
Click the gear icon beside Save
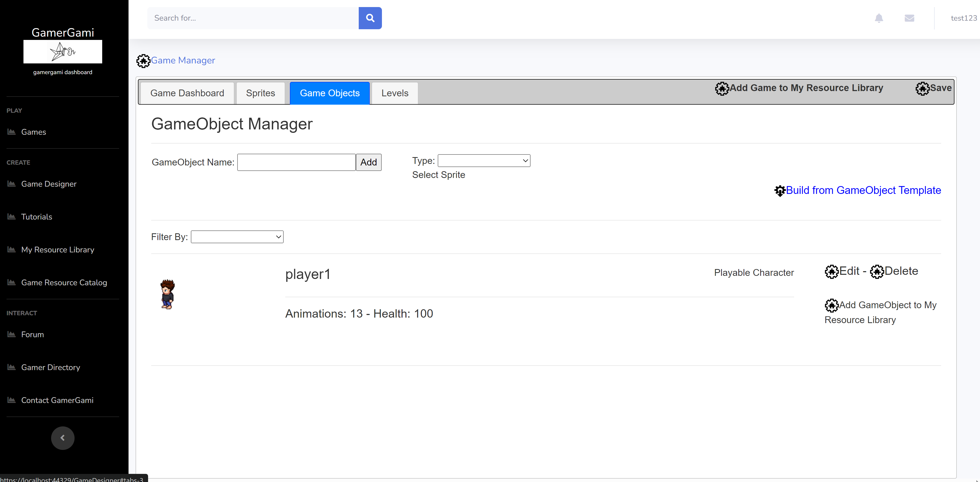pyautogui.click(x=922, y=89)
